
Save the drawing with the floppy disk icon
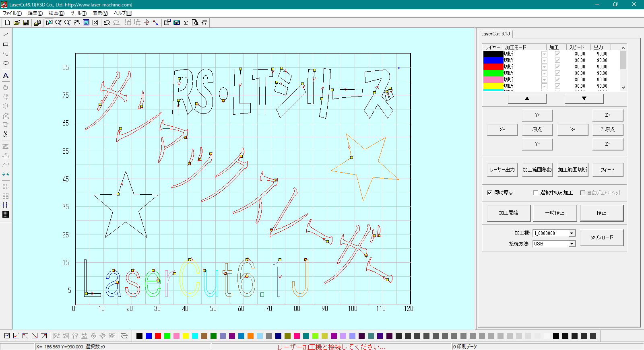coord(26,23)
